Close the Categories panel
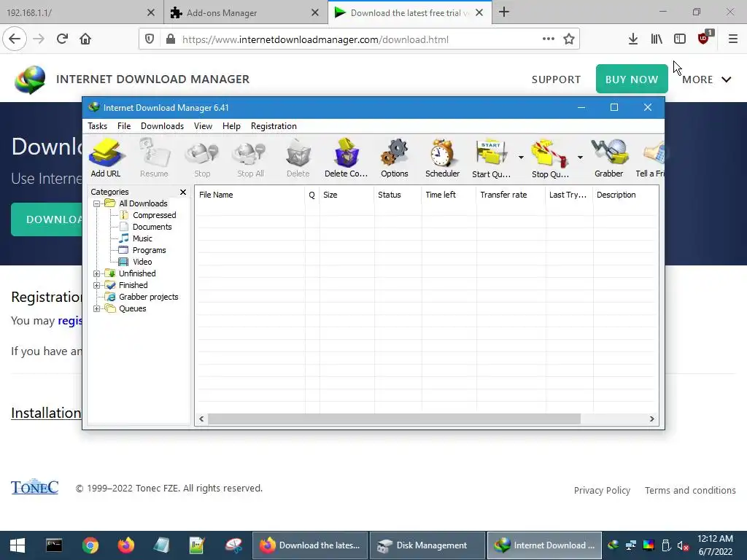Image resolution: width=747 pixels, height=560 pixels. [x=183, y=192]
